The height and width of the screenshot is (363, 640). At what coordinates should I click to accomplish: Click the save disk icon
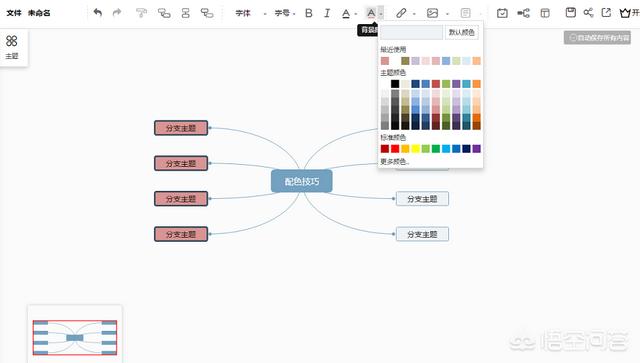[571, 13]
